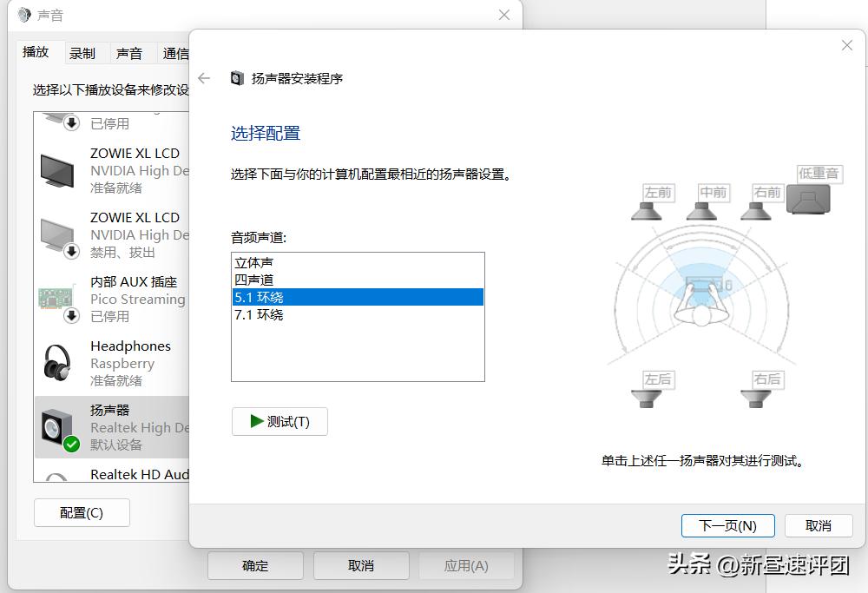868x593 pixels.
Task: Click the back arrow in the speaker setup wizard
Action: click(204, 77)
